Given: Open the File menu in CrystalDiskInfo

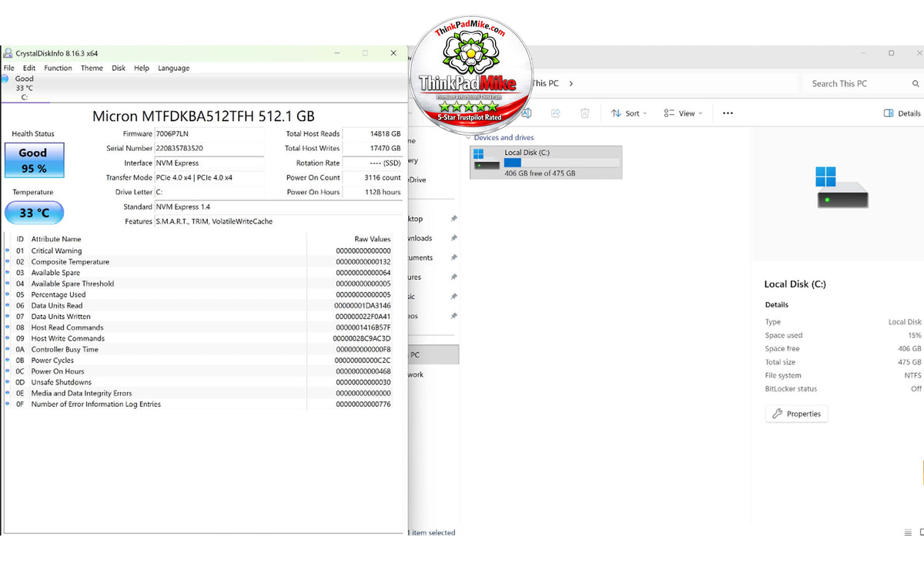Looking at the screenshot, I should pos(9,68).
